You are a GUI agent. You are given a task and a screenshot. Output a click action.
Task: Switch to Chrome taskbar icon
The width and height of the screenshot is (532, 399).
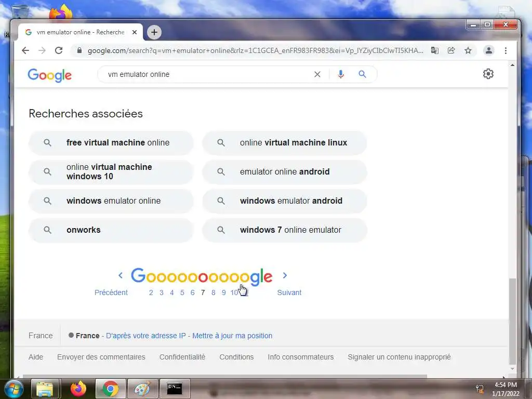[110, 389]
